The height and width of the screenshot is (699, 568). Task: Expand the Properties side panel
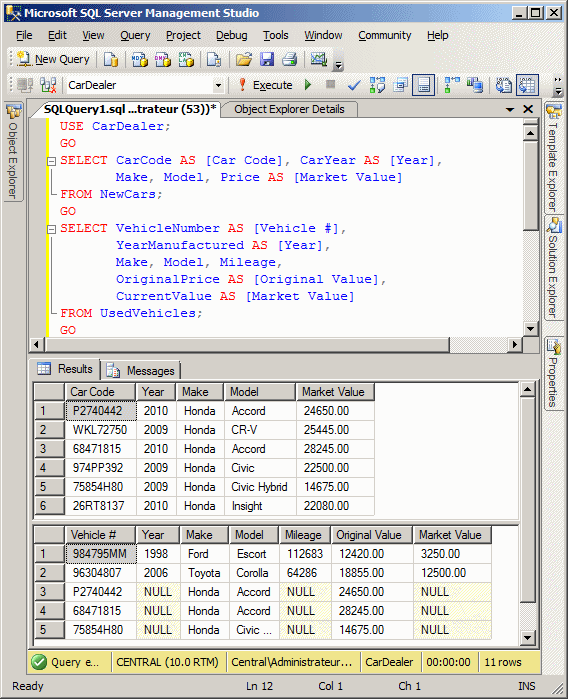pos(554,374)
